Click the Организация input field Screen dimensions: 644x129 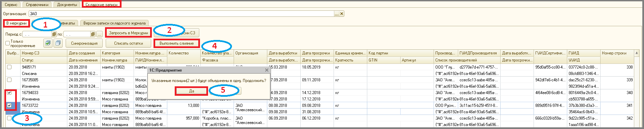click(181, 14)
